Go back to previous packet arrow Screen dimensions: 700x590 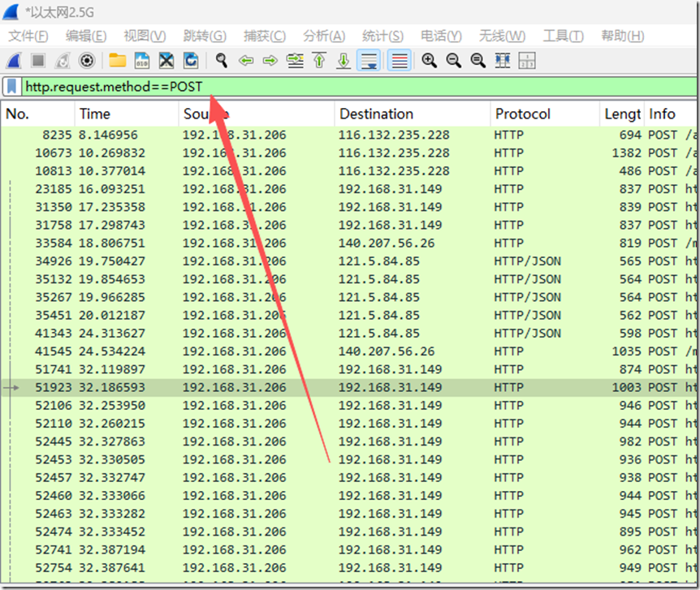(x=246, y=60)
